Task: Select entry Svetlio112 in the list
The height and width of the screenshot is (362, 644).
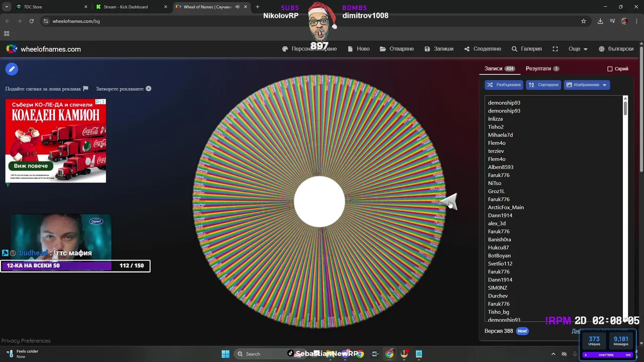Action: pyautogui.click(x=500, y=263)
